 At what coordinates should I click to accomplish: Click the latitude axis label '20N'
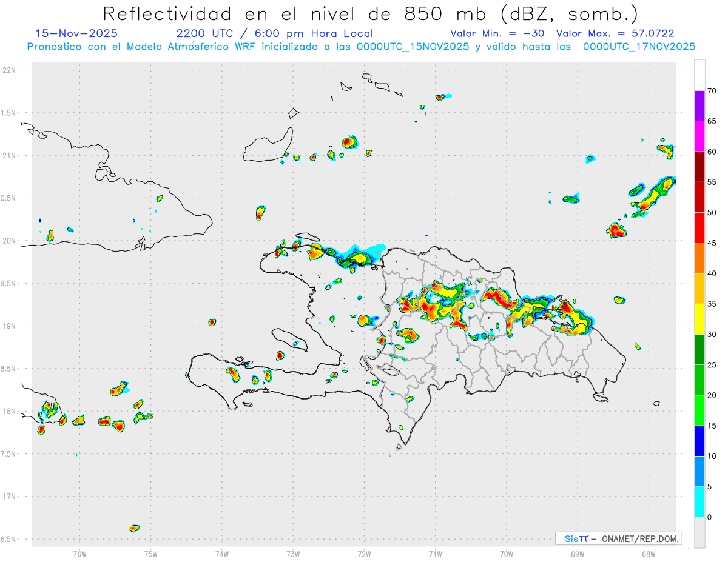pos(10,241)
